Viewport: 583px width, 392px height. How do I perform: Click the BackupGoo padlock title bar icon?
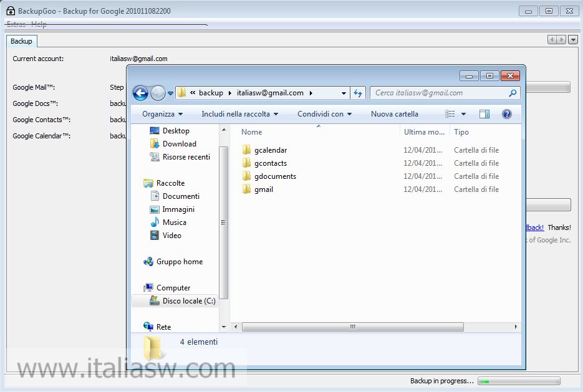click(x=11, y=11)
